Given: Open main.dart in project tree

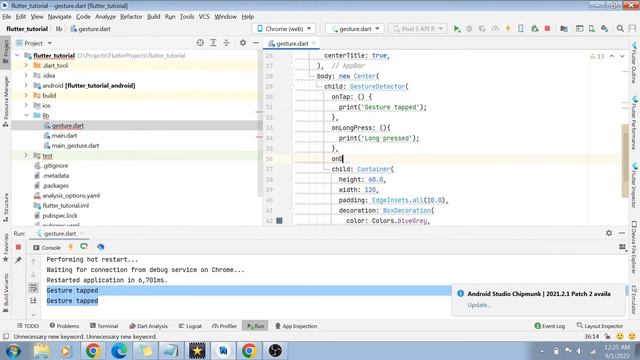Looking at the screenshot, I should 64,136.
